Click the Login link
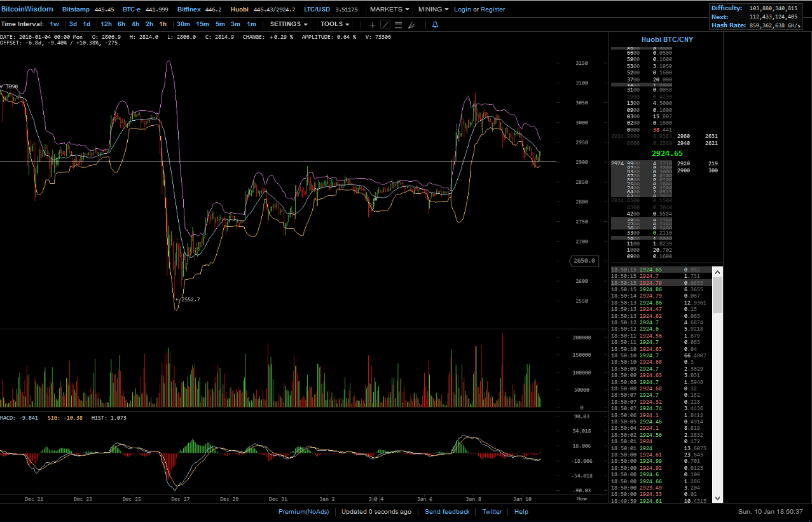This screenshot has height=522, width=812. coord(462,10)
